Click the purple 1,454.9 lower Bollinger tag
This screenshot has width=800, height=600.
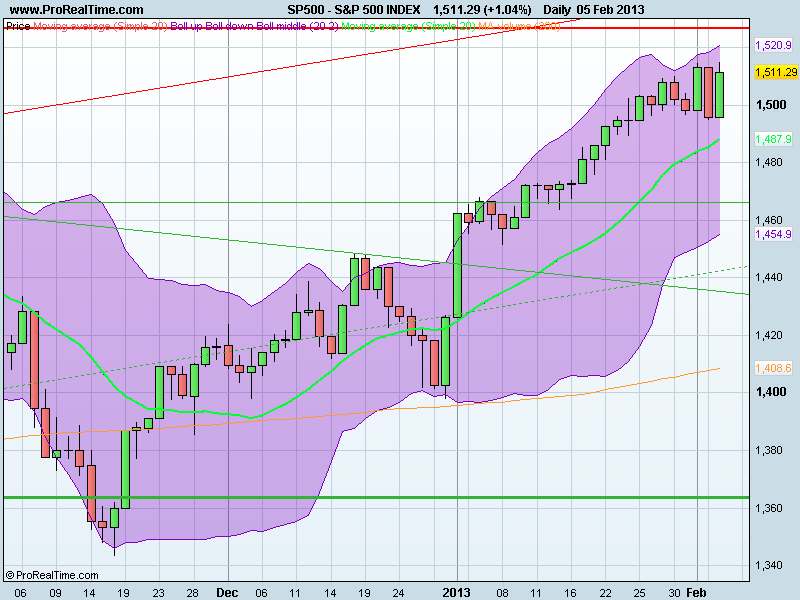(773, 234)
